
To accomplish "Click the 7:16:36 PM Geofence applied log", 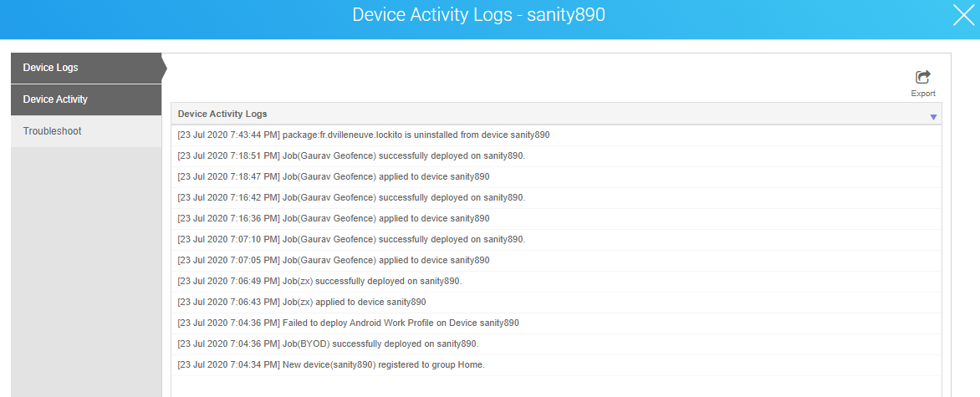I will click(556, 219).
